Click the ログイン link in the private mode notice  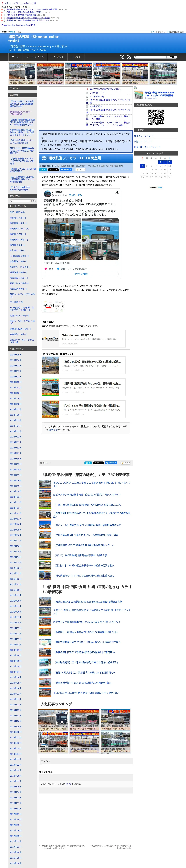click(x=53, y=430)
